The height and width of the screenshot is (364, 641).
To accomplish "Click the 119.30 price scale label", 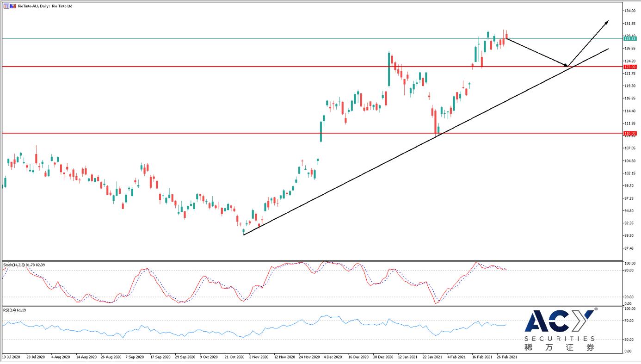I will click(630, 86).
